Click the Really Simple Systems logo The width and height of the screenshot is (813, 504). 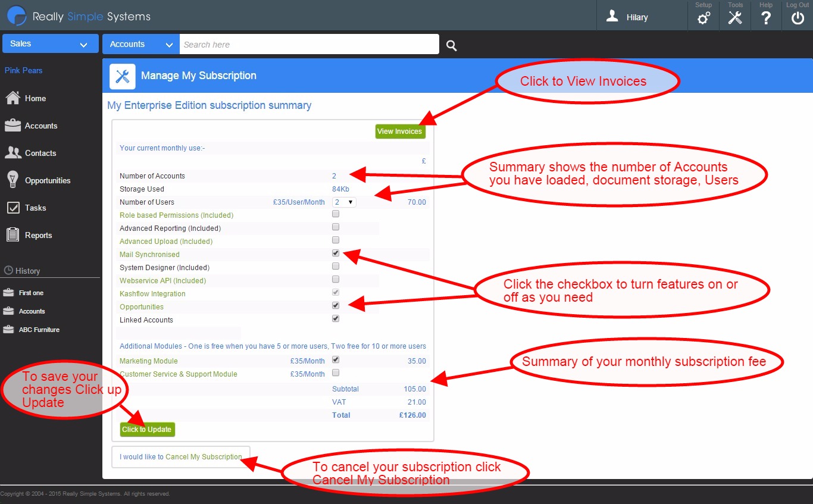click(x=79, y=16)
